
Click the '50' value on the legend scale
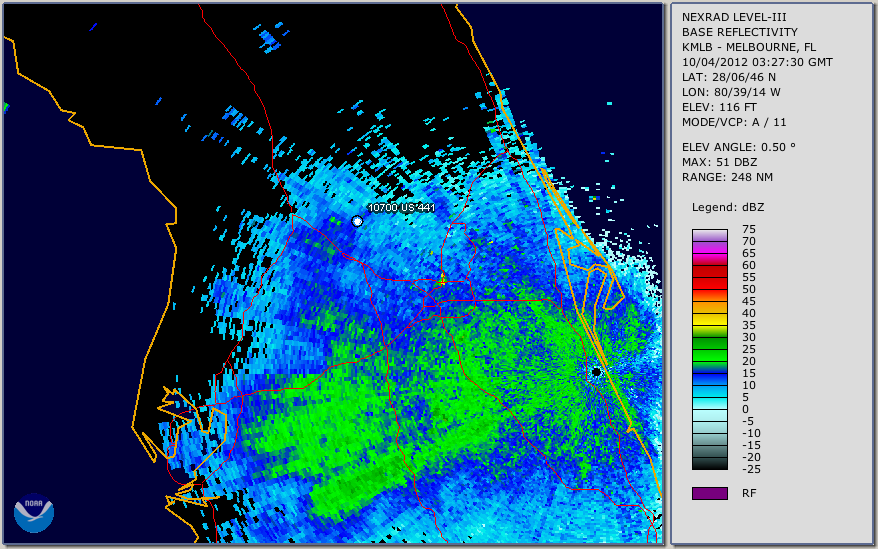click(x=749, y=289)
